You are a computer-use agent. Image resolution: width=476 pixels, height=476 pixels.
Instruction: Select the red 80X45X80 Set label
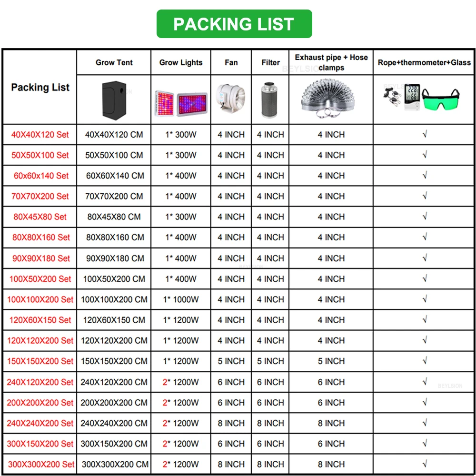[40, 217]
